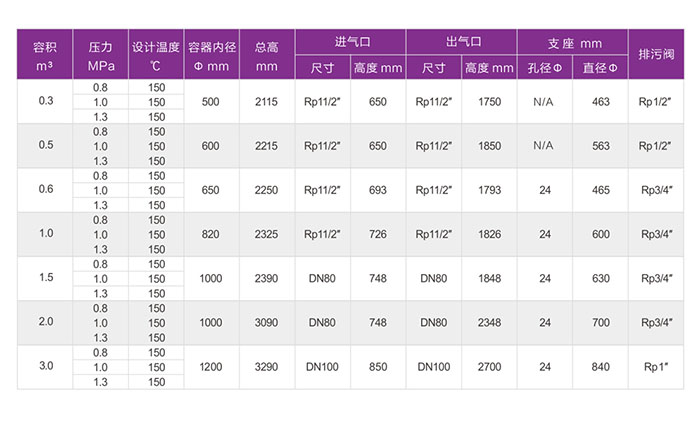This screenshot has height=424, width=700.
Task: Click total height value 2215
Action: pyautogui.click(x=267, y=146)
